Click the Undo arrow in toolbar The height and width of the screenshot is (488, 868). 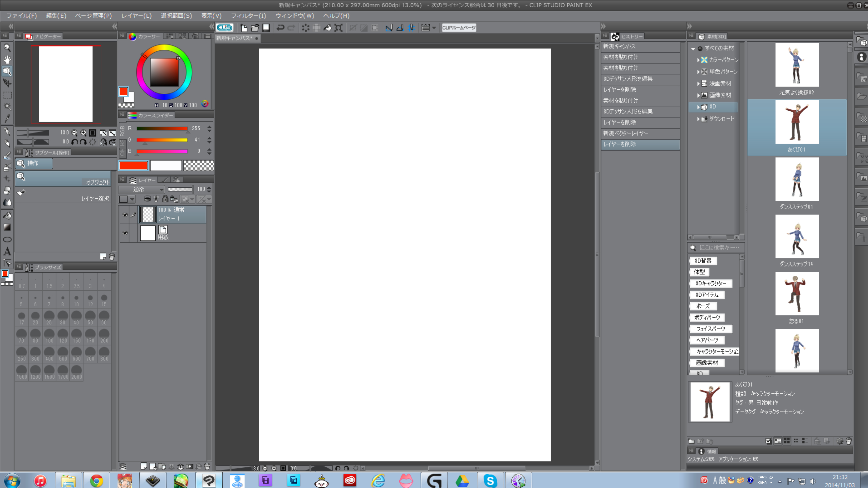click(x=280, y=28)
